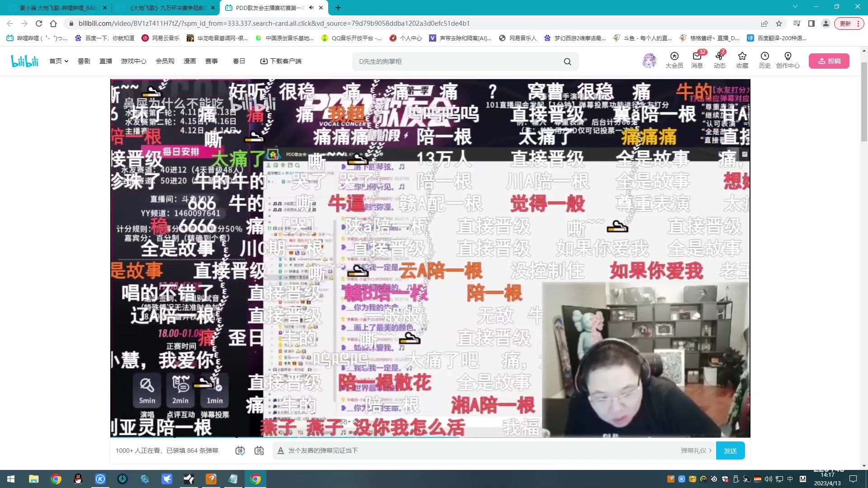Click the taskbar volume icon
868x488 pixels.
(768, 479)
